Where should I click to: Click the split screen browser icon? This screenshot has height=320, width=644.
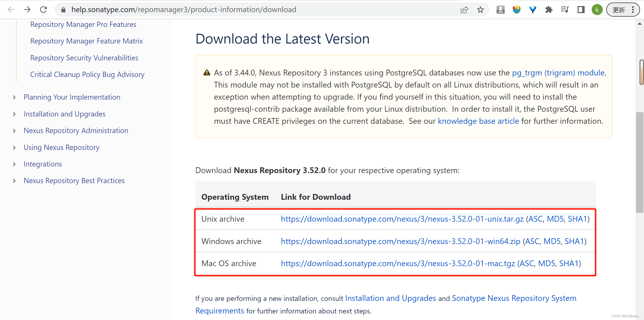pyautogui.click(x=581, y=9)
